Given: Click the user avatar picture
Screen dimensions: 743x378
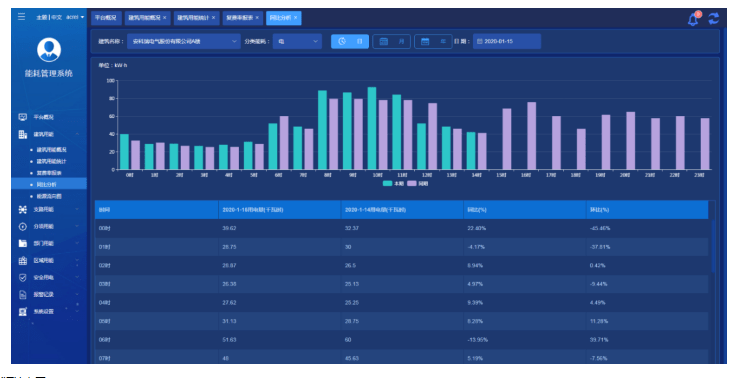Looking at the screenshot, I should point(49,50).
